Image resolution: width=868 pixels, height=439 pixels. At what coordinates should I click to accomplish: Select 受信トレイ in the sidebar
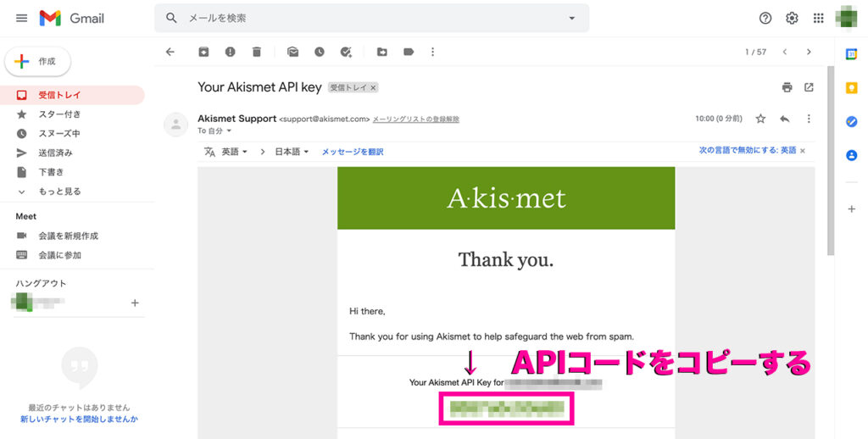point(72,95)
